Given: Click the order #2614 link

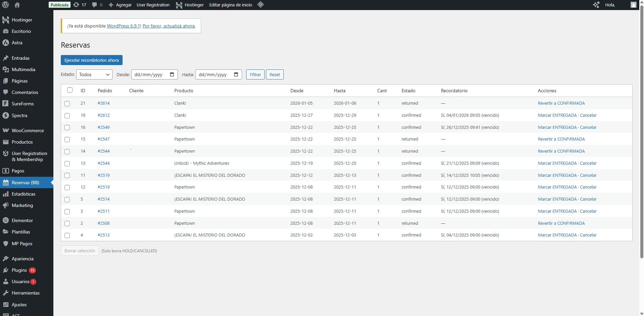Looking at the screenshot, I should click(103, 103).
